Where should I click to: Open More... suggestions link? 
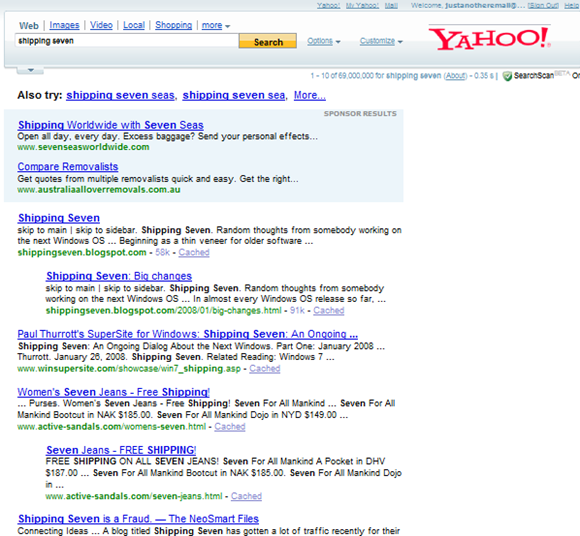pos(310,95)
